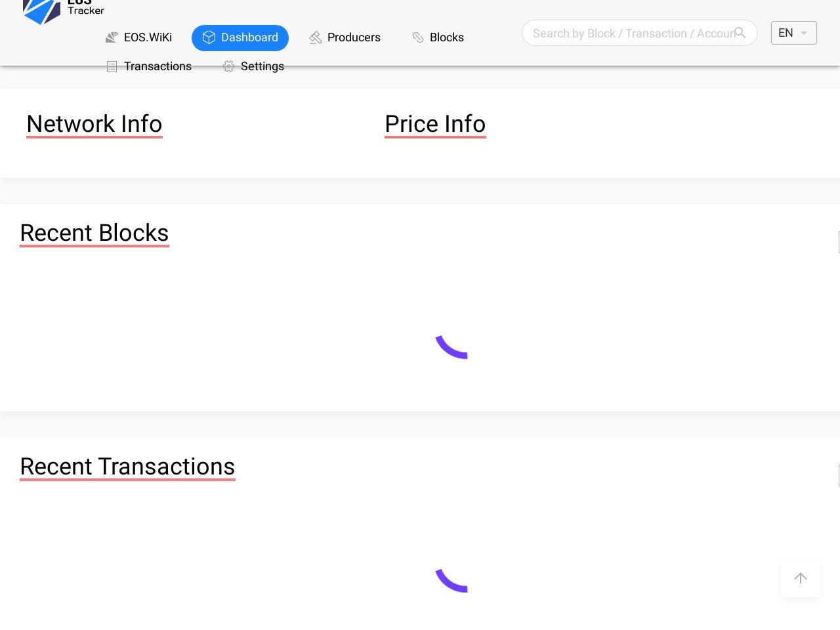Click the EOS Tracker logo icon
Viewport: 840px width, 630px height.
(41, 10)
